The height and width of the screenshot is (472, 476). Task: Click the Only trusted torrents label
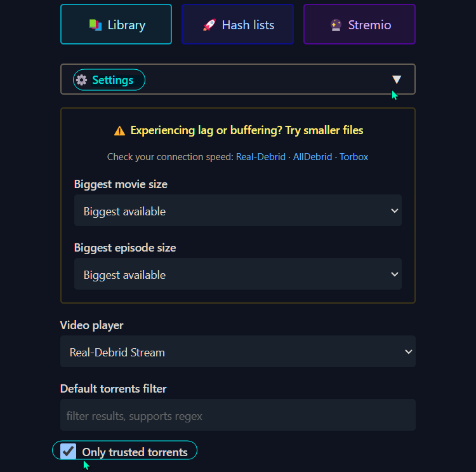[135, 452]
